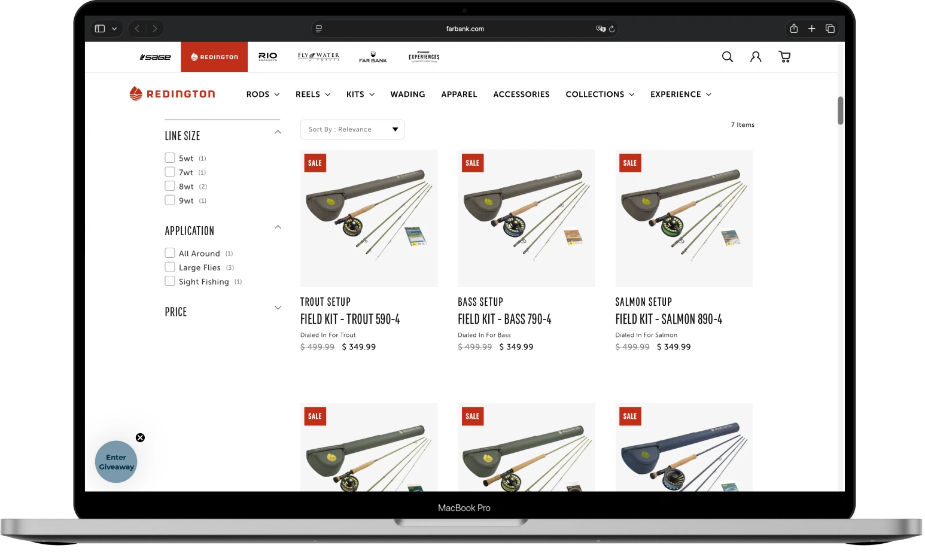Screen dimensions: 925x560
Task: Open a new tab with plus icon
Action: (x=812, y=29)
